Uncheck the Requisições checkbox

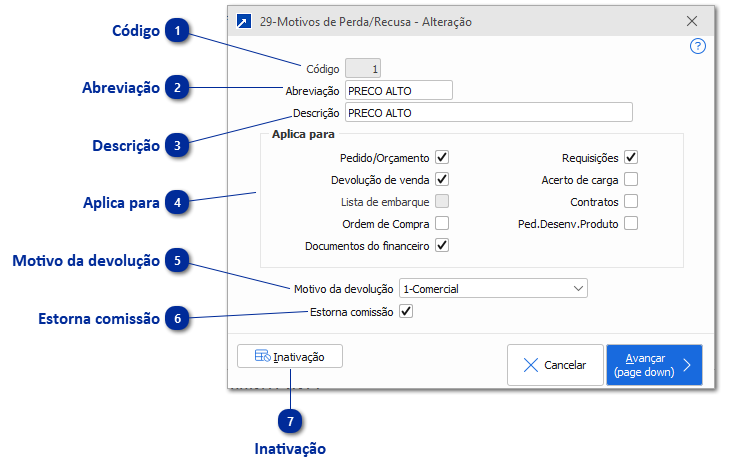[631, 157]
